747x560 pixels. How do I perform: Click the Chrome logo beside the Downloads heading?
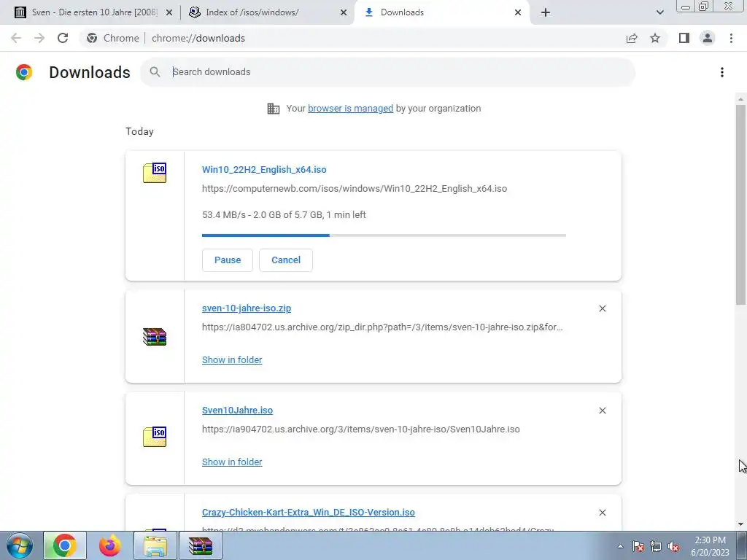(x=24, y=72)
